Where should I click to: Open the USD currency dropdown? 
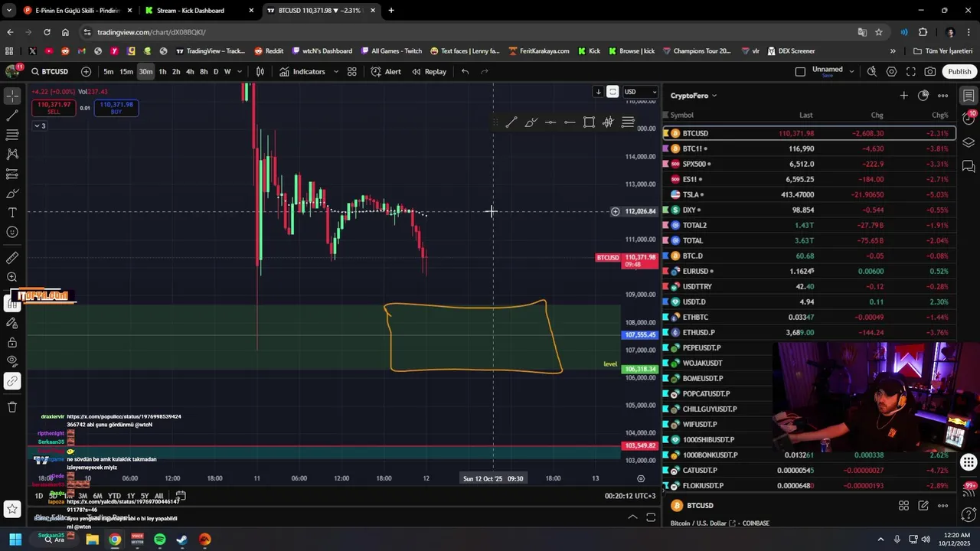(x=641, y=92)
